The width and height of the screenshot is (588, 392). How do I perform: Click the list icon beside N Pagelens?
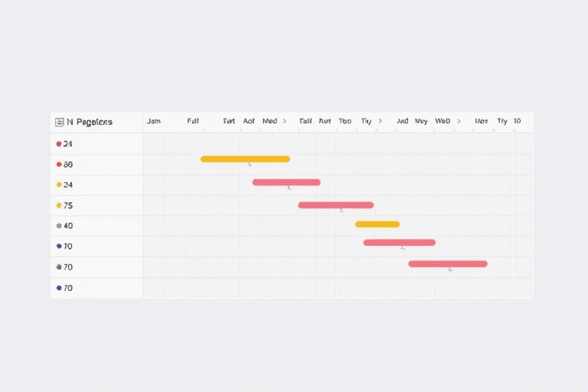coord(60,122)
